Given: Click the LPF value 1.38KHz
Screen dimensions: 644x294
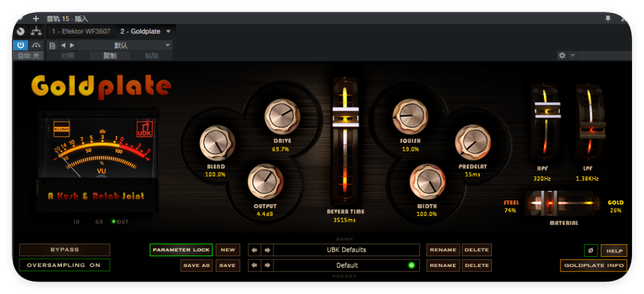Looking at the screenshot, I should (x=587, y=179).
